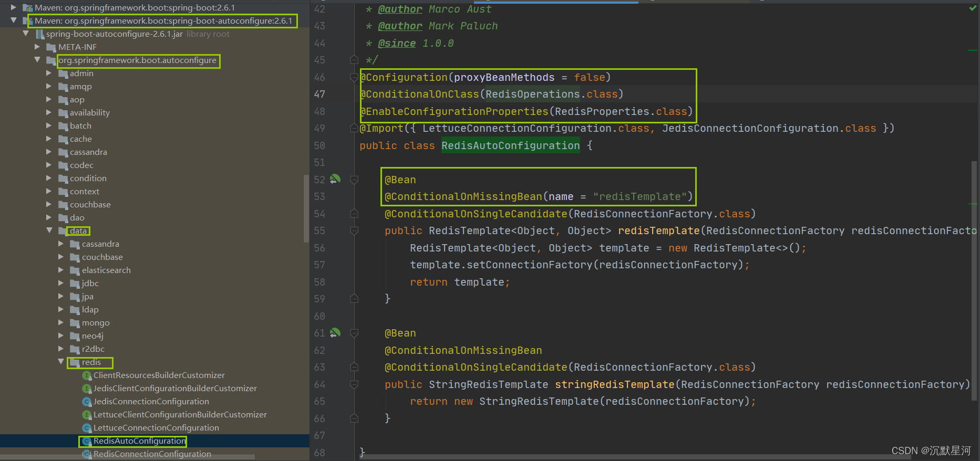
Task: Toggle the fold marker at line 64
Action: click(x=354, y=384)
